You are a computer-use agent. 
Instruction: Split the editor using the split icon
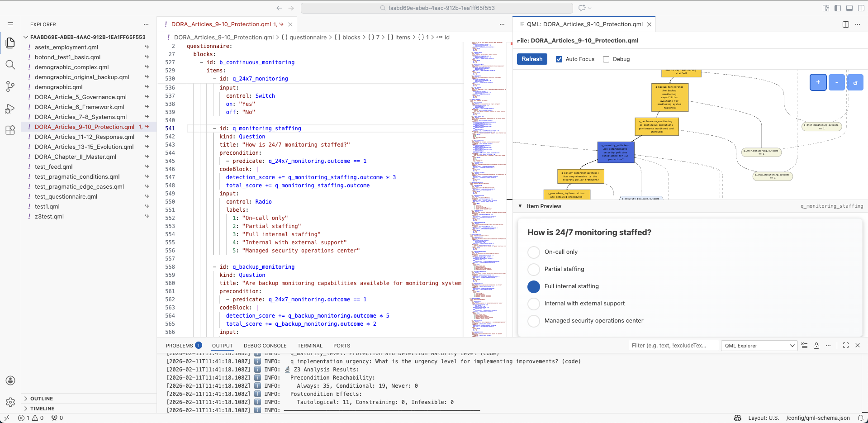846,24
